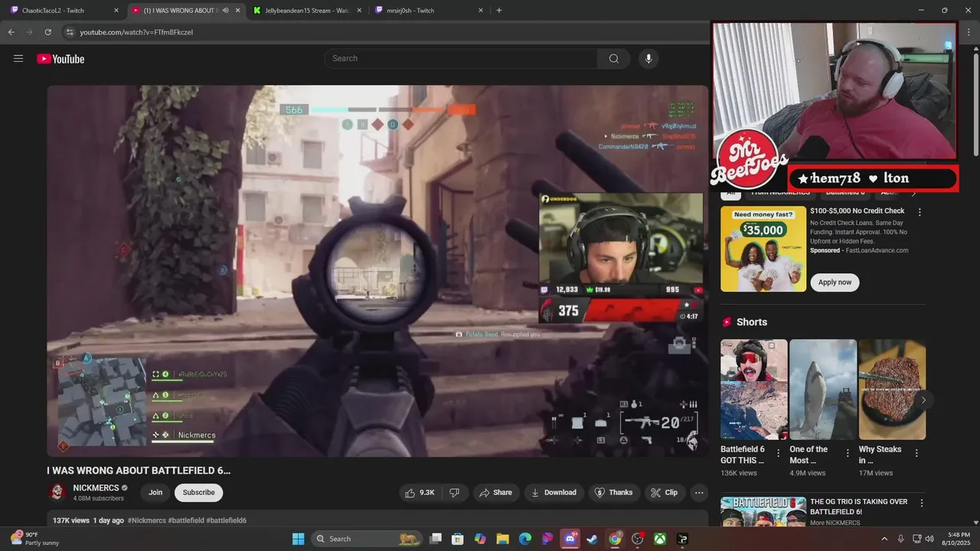Open THE OG TRIO video thumbnail
Viewport: 980px width, 551px height.
click(763, 511)
